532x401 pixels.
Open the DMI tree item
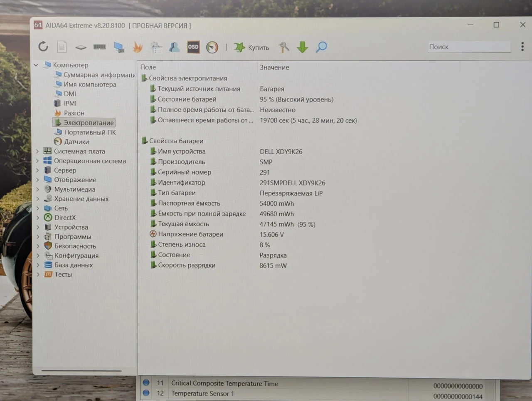coord(66,94)
